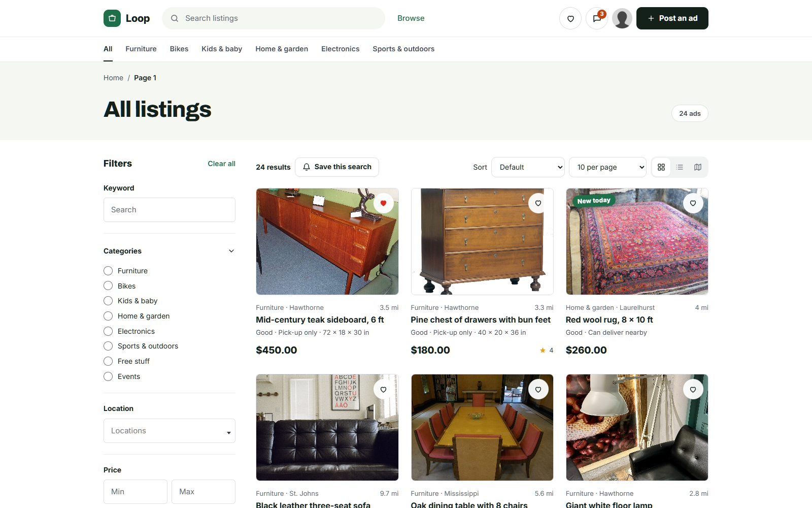Favorite the Pine chest of drawers listing
812x508 pixels.
[538, 203]
